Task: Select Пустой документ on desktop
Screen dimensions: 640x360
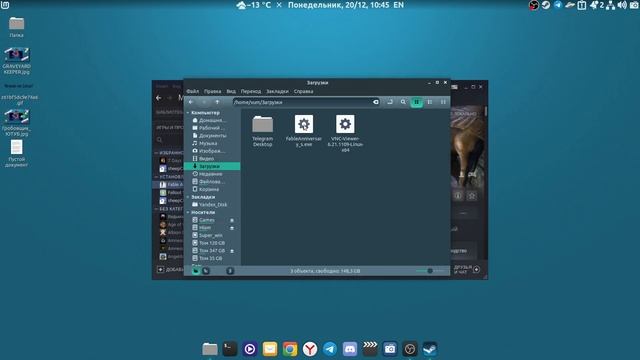Action: pyautogui.click(x=16, y=154)
